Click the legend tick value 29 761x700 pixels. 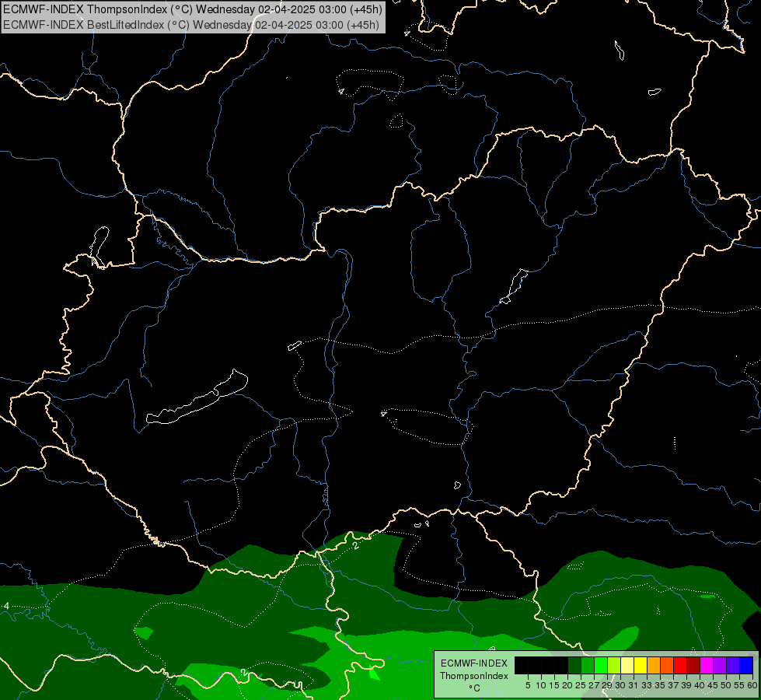pos(606,685)
